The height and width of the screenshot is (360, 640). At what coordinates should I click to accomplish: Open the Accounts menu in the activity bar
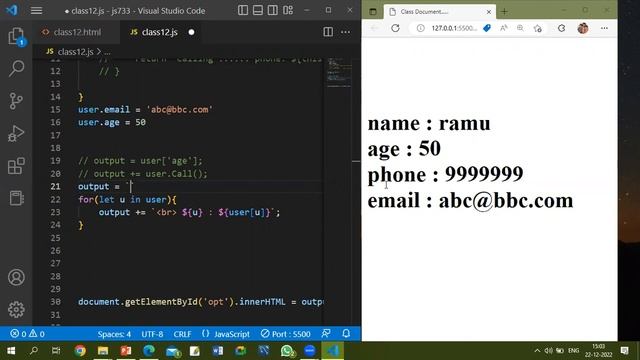16,277
